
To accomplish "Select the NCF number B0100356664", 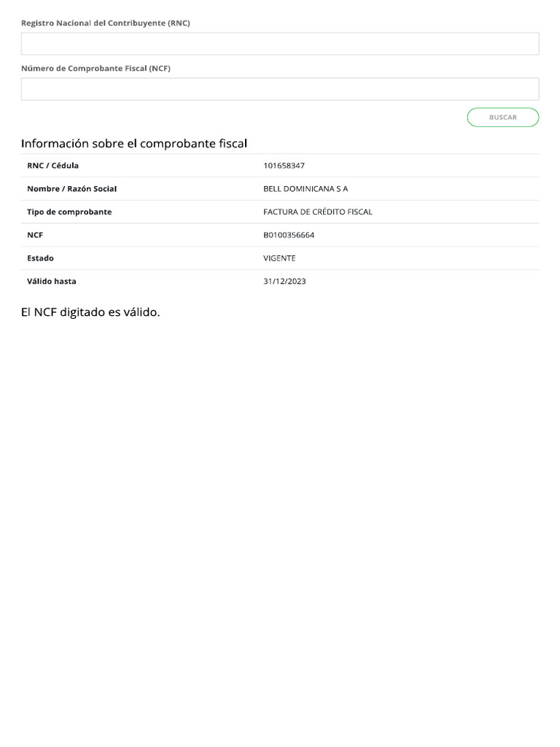I will click(x=289, y=235).
